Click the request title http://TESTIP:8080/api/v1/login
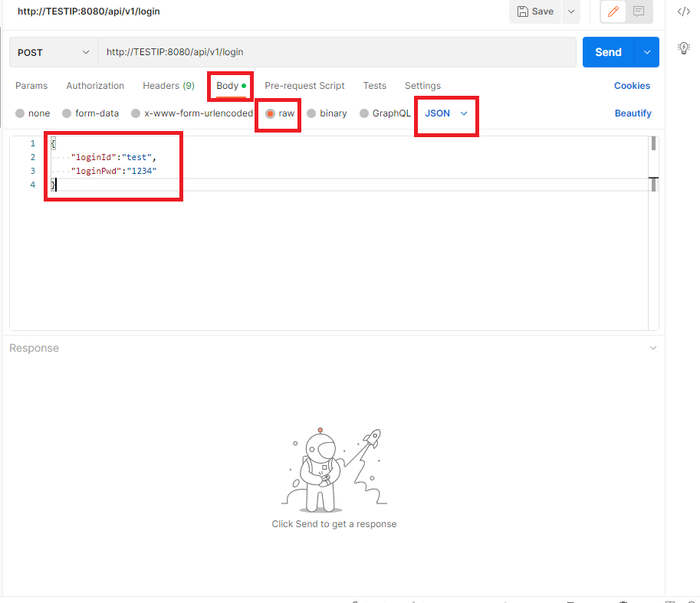The image size is (700, 603). tap(88, 11)
